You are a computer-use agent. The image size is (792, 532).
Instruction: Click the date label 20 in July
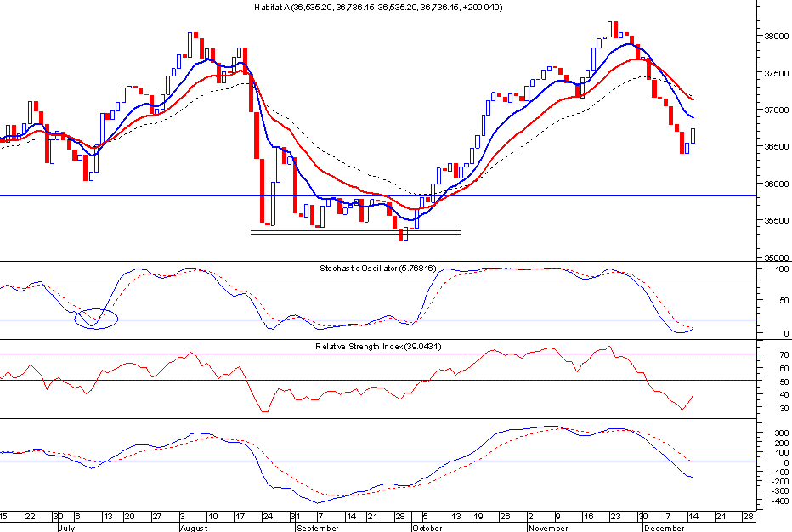129,517
